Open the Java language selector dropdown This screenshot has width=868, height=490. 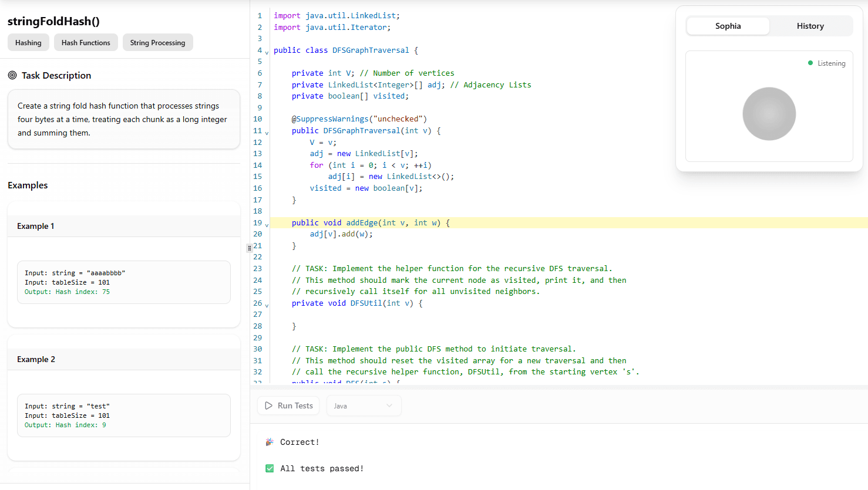[364, 405]
